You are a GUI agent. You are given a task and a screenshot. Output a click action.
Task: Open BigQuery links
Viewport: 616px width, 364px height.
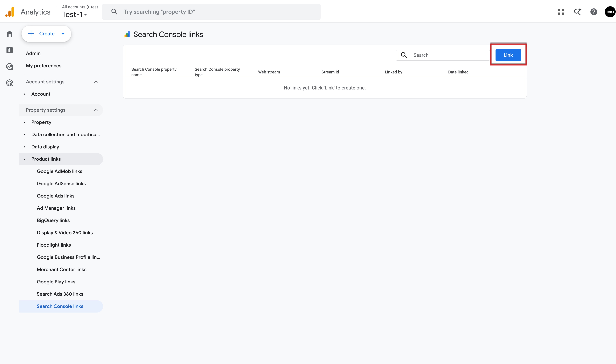click(53, 220)
